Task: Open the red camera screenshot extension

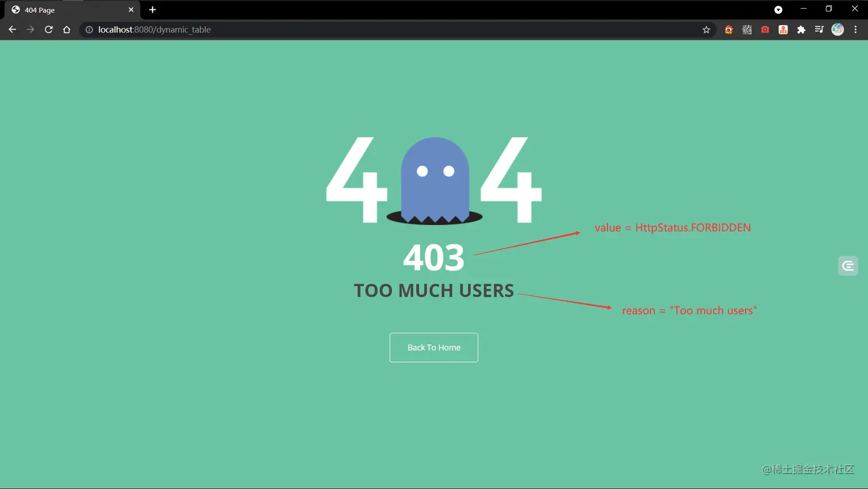Action: pos(765,29)
